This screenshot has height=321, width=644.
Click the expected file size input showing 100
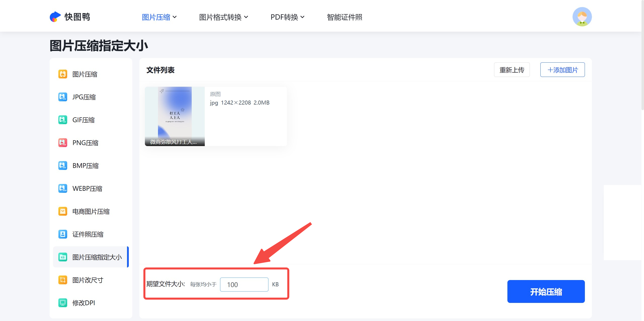coord(244,284)
